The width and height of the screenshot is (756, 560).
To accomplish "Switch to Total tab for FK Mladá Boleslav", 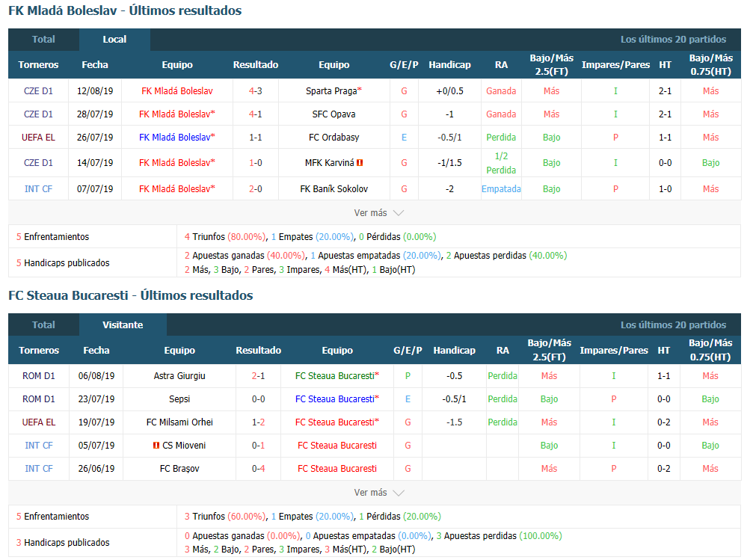I will (43, 40).
